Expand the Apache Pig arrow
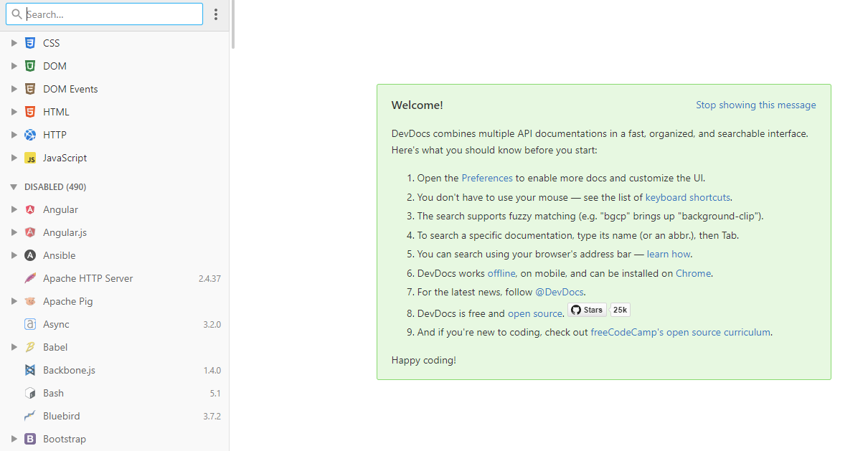Viewport: 868px width, 451px height. pos(14,301)
